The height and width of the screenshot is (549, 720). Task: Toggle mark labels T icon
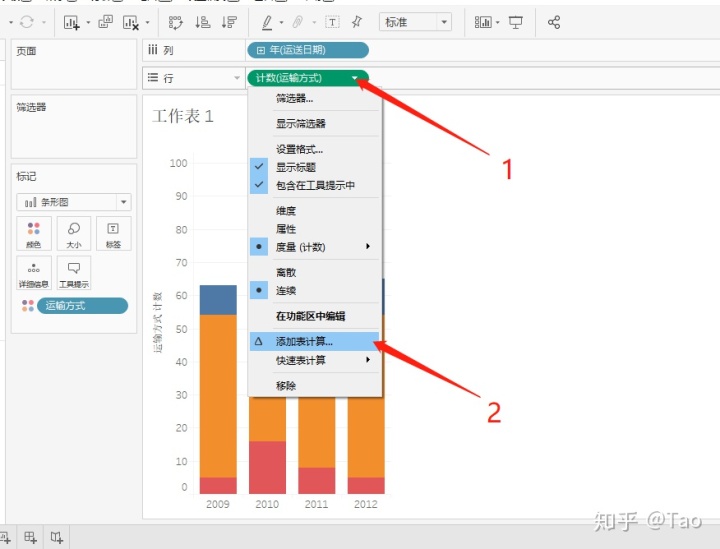(332, 22)
